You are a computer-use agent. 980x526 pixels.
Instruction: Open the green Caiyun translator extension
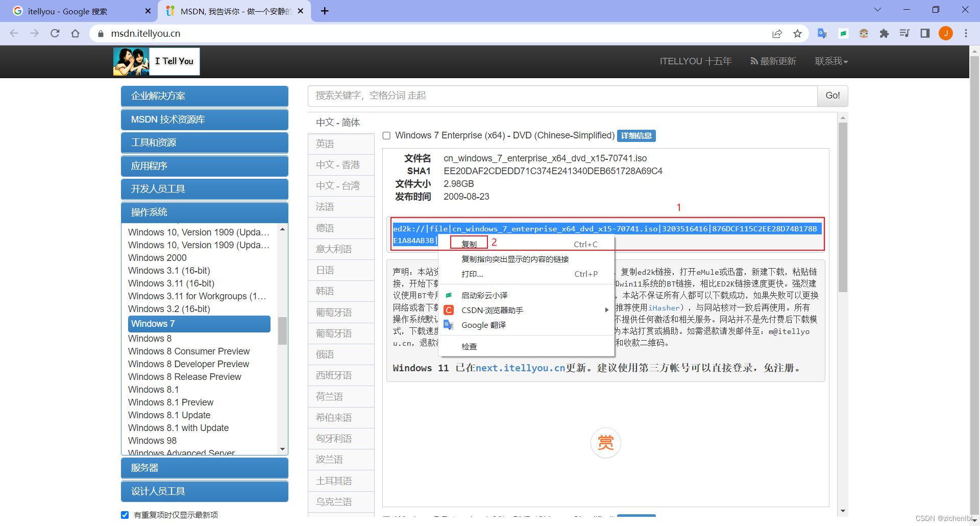(843, 33)
